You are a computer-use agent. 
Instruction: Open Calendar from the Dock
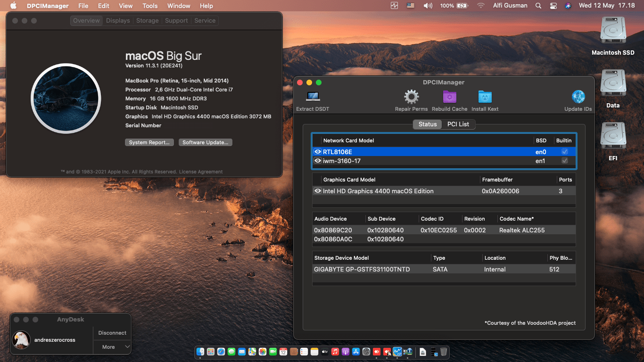pyautogui.click(x=283, y=352)
